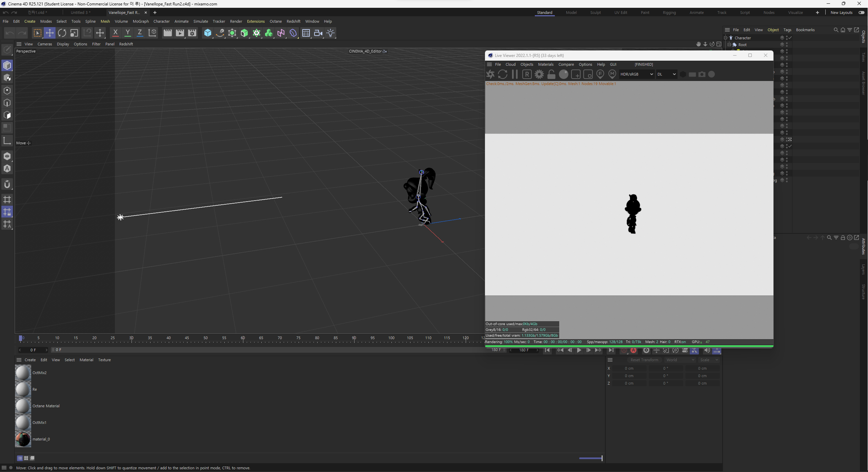Open Octane settings gear in Live Viewer

pos(539,74)
